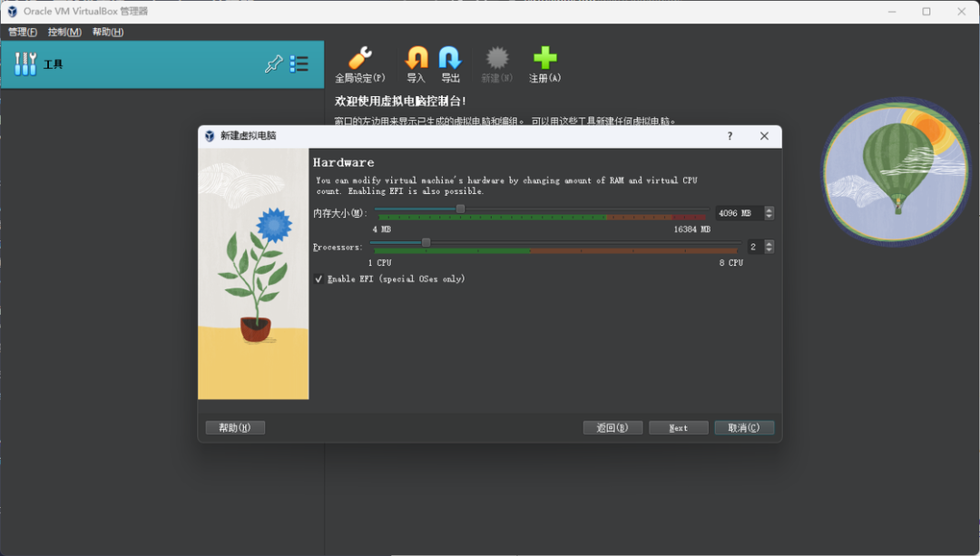Click the question mark help icon in dialog
The width and height of the screenshot is (980, 556).
730,136
